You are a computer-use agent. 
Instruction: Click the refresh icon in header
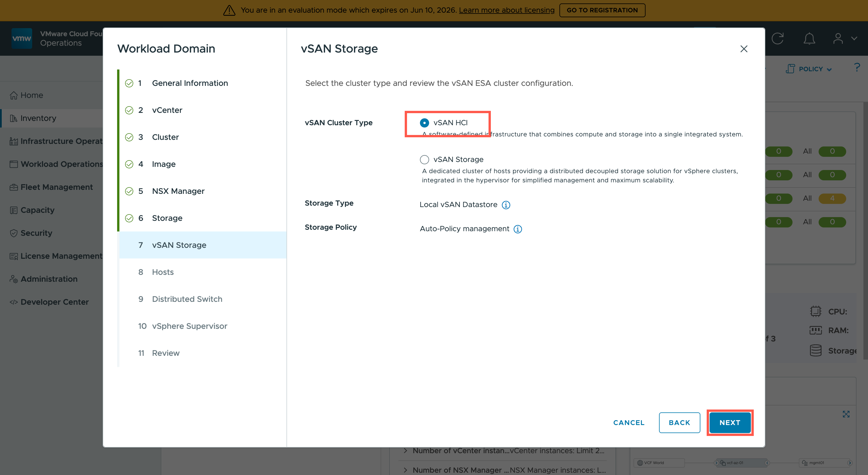[777, 39]
